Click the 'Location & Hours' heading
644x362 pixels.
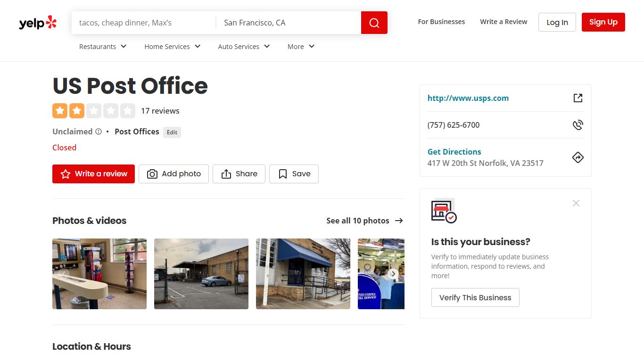point(91,346)
